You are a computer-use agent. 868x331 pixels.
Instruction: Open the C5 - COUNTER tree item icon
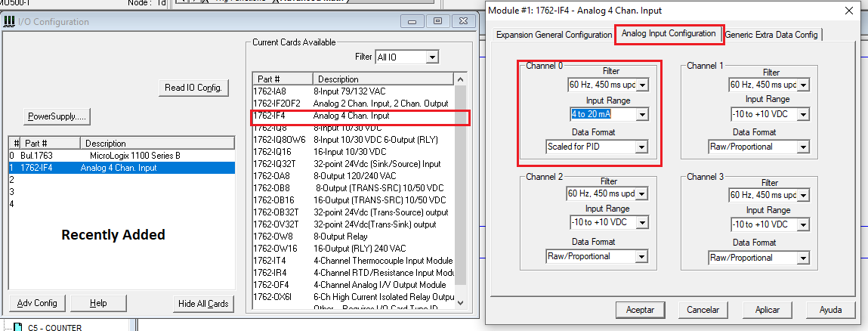(17, 326)
